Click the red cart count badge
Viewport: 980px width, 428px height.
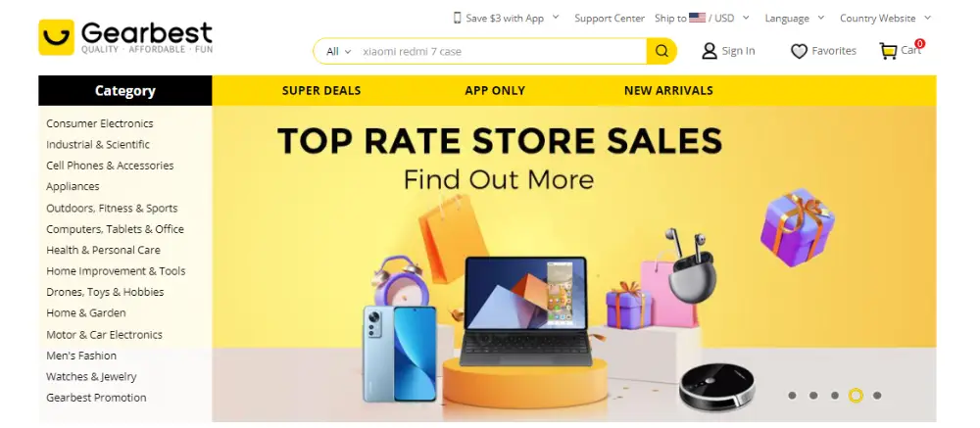click(919, 44)
